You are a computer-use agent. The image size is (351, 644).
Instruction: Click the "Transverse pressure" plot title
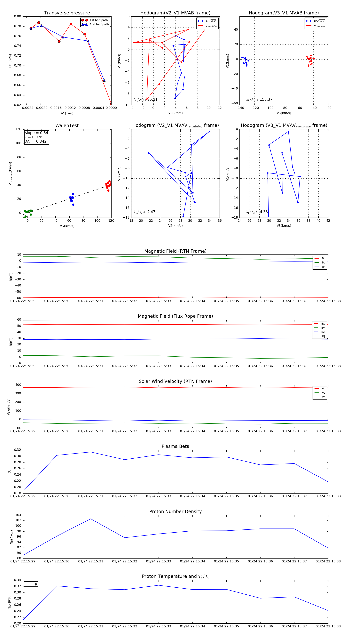tap(67, 13)
